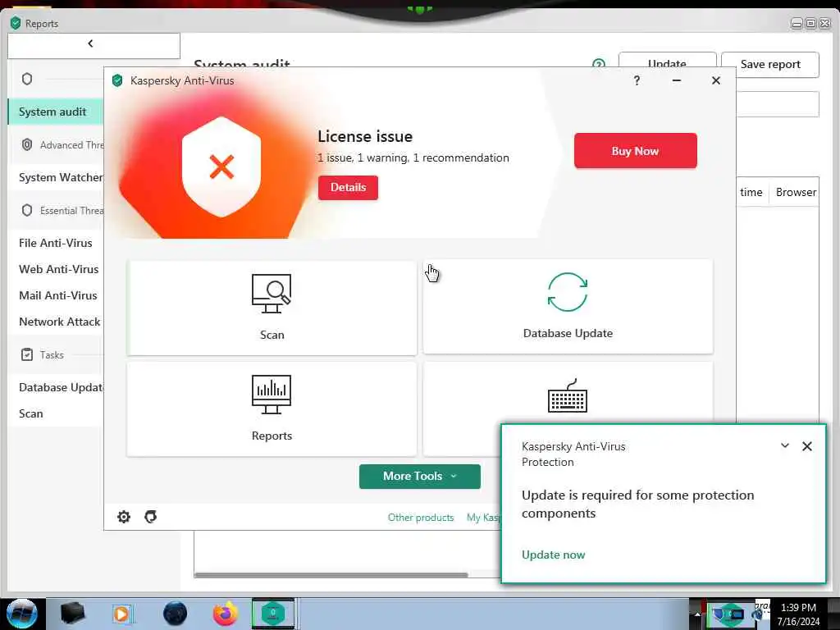840x630 pixels.
Task: Click the top shield icon in Reports sidebar
Action: click(x=27, y=80)
